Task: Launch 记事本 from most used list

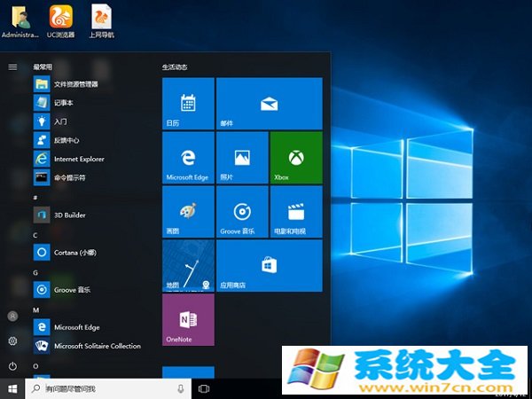Action: [x=91, y=103]
